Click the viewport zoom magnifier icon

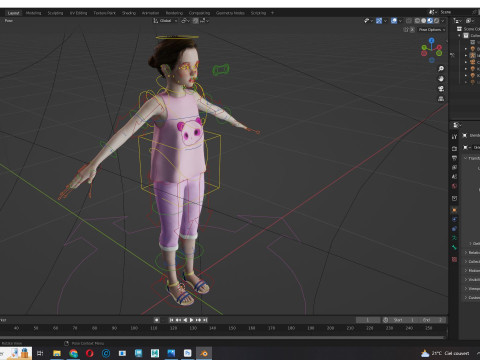441,69
